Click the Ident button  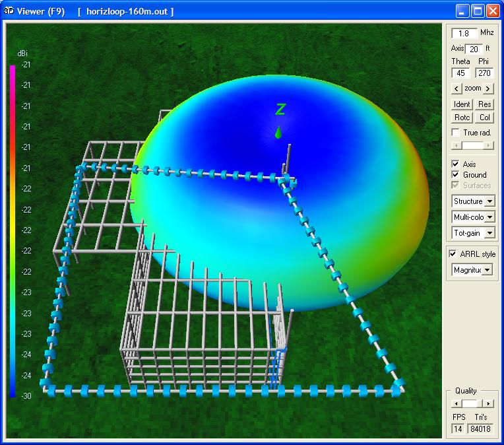click(462, 104)
